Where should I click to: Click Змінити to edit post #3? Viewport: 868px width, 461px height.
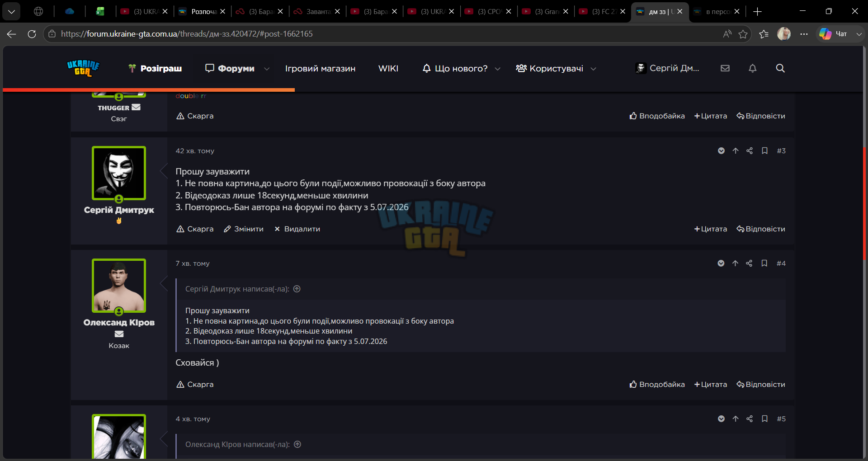tap(244, 229)
